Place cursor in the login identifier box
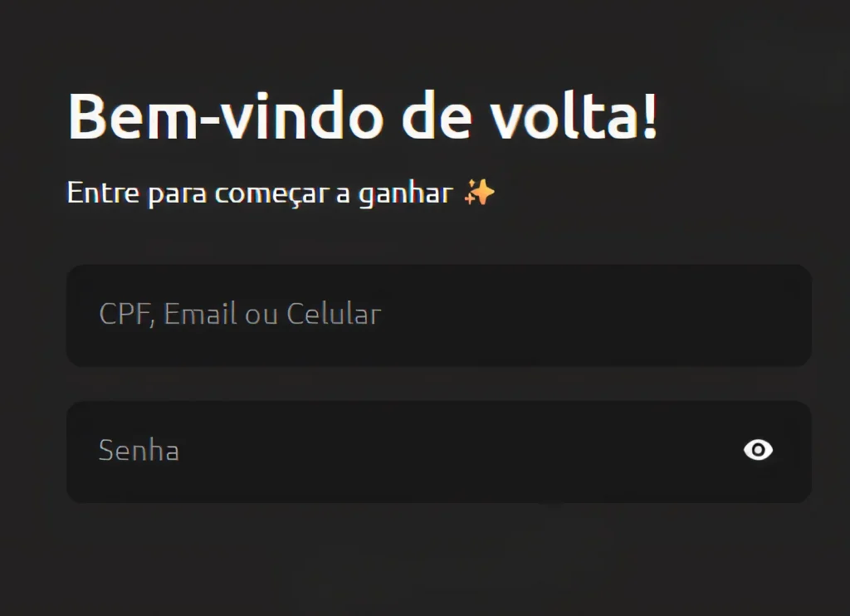Viewport: 850px width, 616px height. [438, 315]
